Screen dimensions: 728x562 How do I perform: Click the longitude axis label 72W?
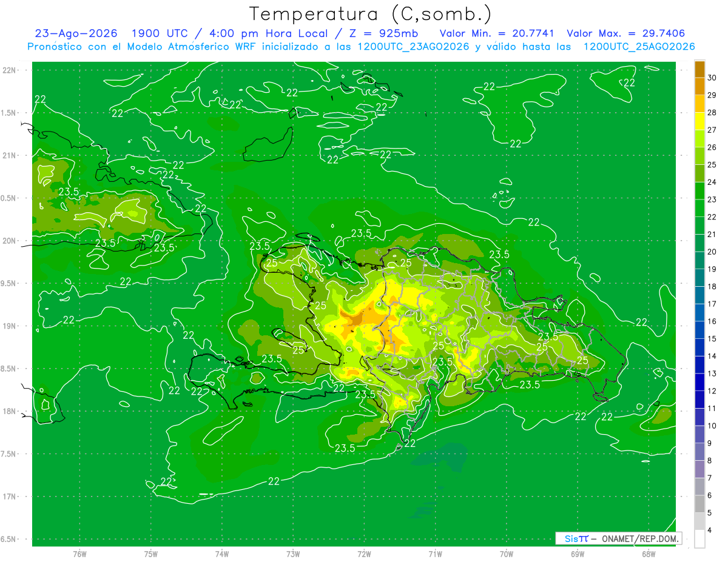[364, 554]
